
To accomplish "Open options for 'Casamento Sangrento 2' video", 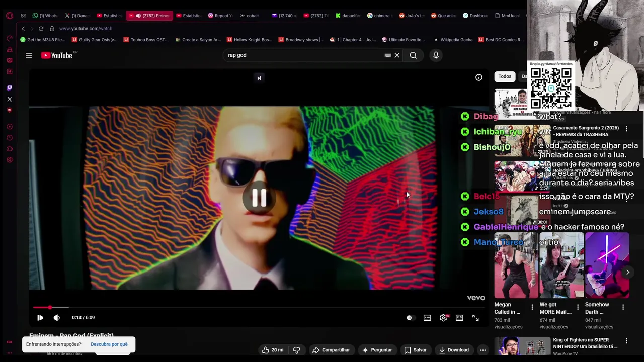I will 626,129.
